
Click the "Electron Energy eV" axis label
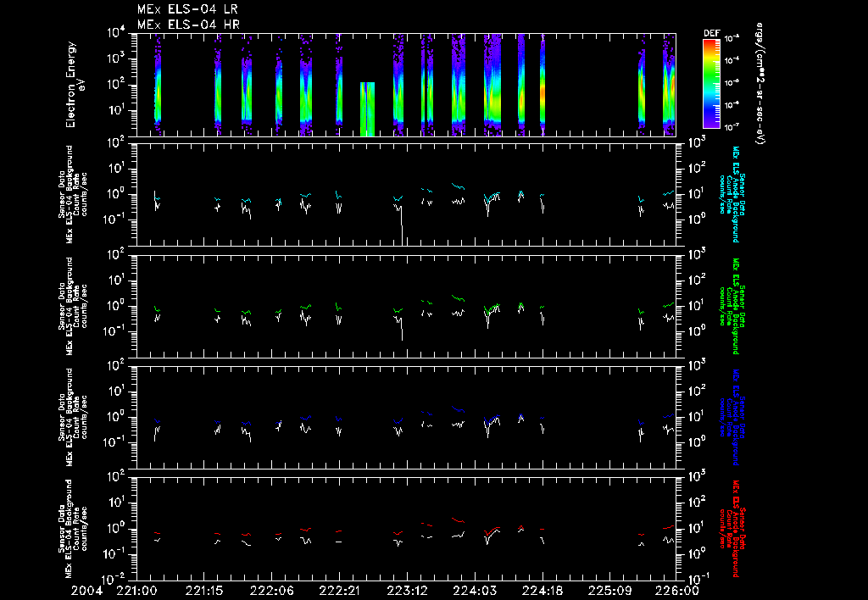(75, 85)
